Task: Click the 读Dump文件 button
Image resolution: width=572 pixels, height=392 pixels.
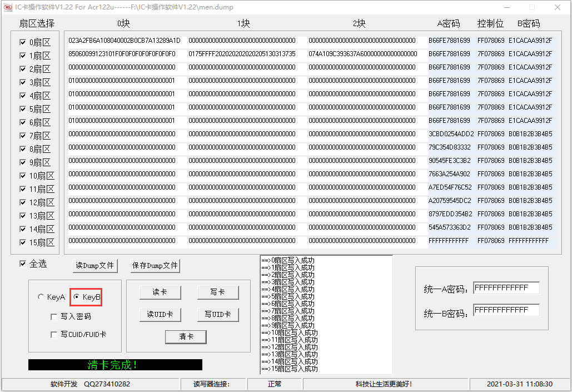Action: pyautogui.click(x=95, y=266)
